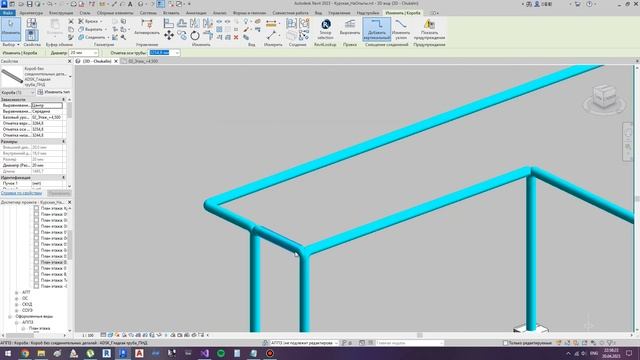Open Chrome from the Windows taskbar
The width and height of the screenshot is (640, 360).
[25, 353]
